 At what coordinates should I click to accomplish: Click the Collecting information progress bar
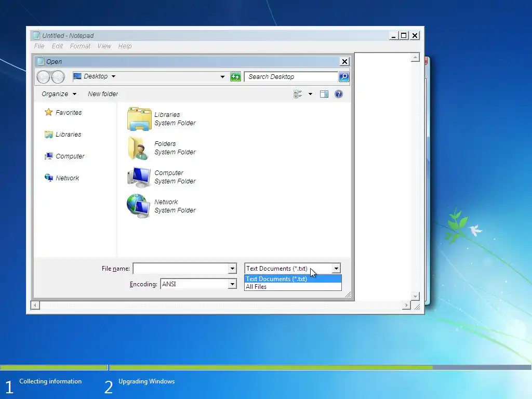pyautogui.click(x=54, y=367)
